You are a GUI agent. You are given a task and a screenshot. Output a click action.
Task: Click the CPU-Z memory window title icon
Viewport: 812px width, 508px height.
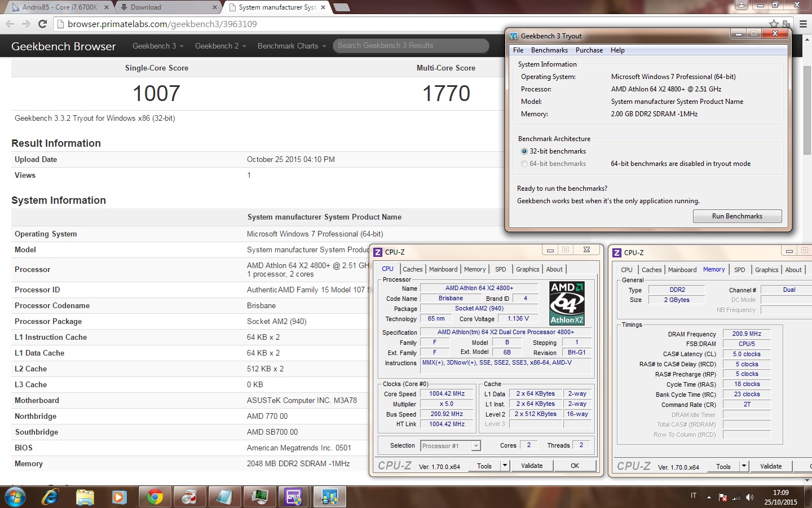[617, 253]
